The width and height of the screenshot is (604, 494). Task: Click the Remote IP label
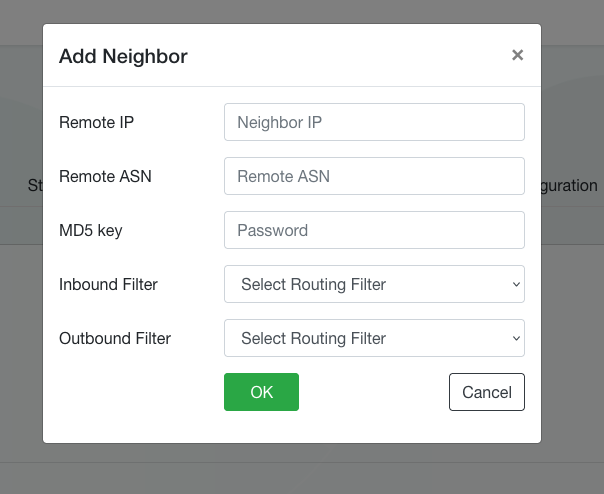(x=96, y=123)
